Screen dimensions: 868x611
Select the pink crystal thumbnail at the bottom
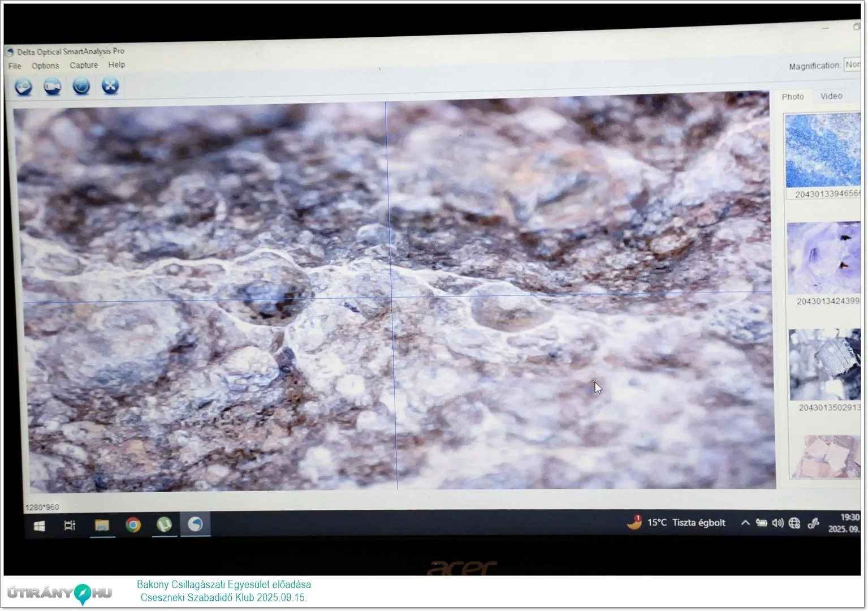[x=826, y=457]
